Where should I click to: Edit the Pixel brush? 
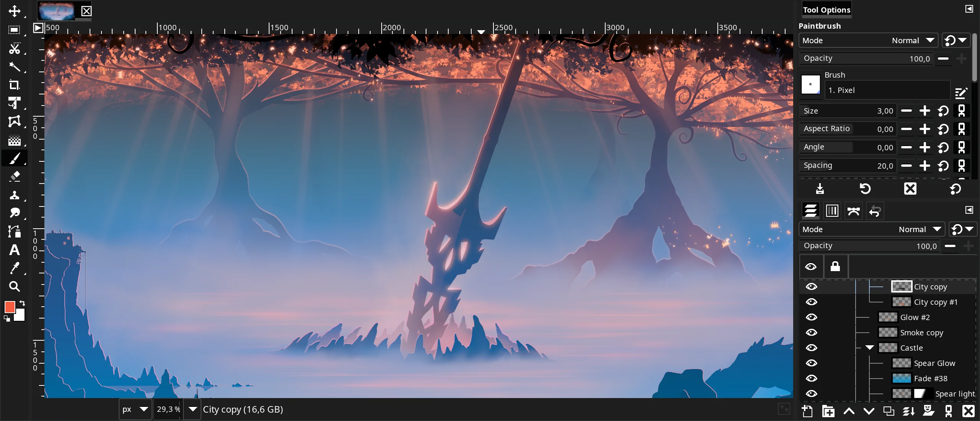961,93
